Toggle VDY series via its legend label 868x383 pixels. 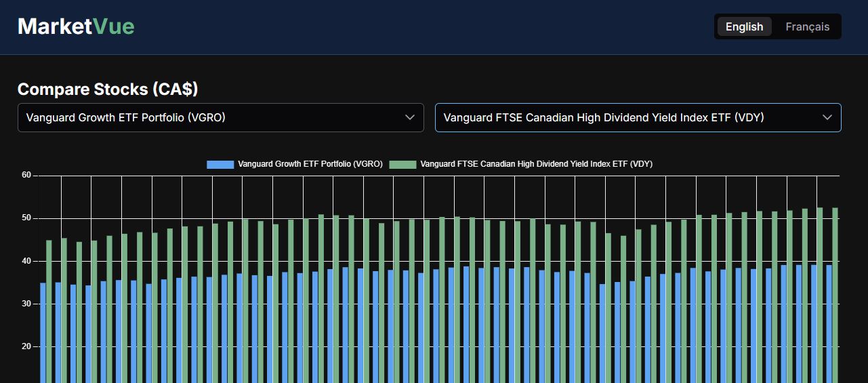click(x=536, y=164)
